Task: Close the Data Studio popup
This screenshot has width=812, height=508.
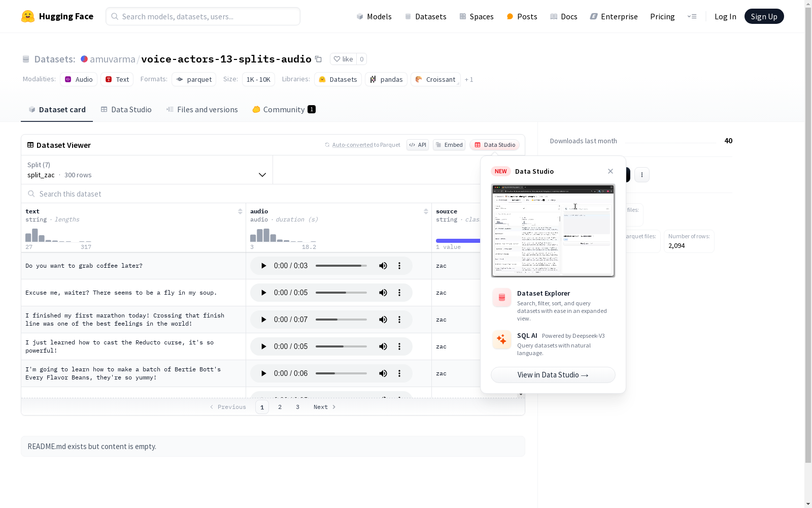Action: (611, 171)
